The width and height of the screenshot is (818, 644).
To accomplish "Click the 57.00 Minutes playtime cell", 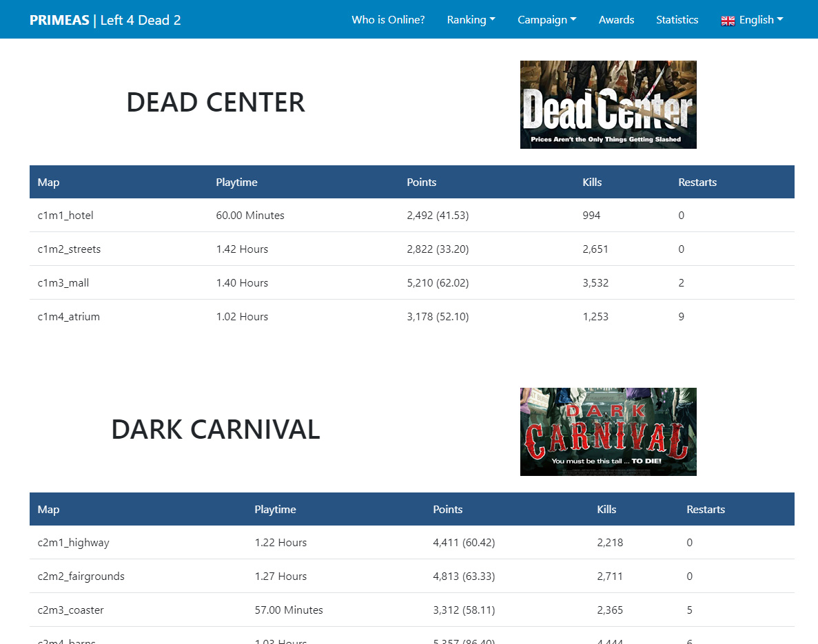I will pos(289,610).
